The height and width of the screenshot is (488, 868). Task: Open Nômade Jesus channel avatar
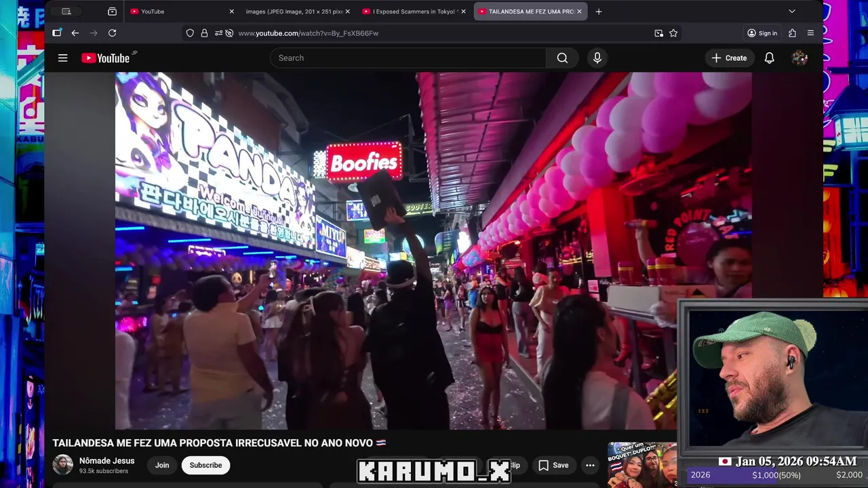point(62,465)
